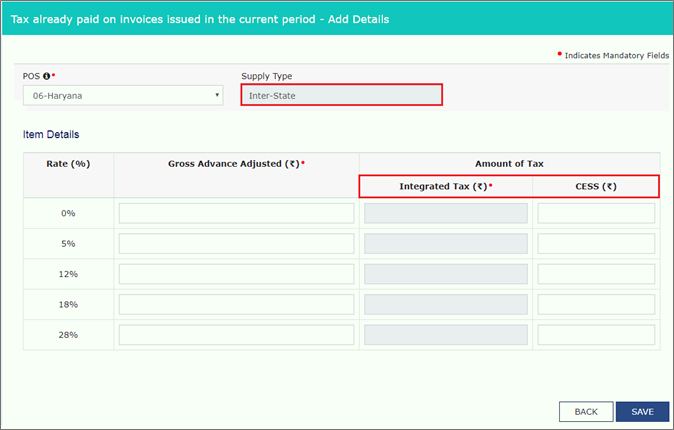Click Integrated Tax field in 5% row
Image resolution: width=674 pixels, height=430 pixels.
click(x=446, y=244)
